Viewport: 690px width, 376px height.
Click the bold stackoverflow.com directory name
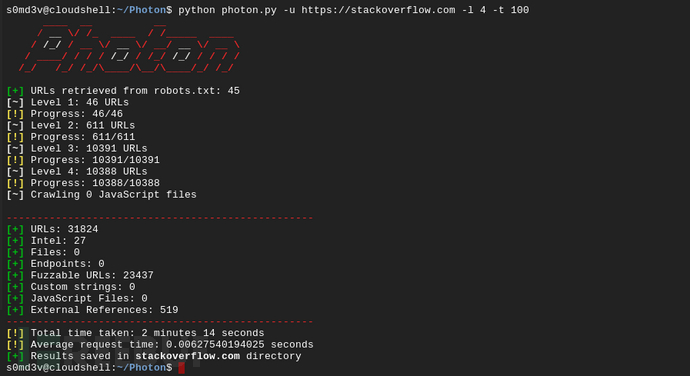(187, 356)
